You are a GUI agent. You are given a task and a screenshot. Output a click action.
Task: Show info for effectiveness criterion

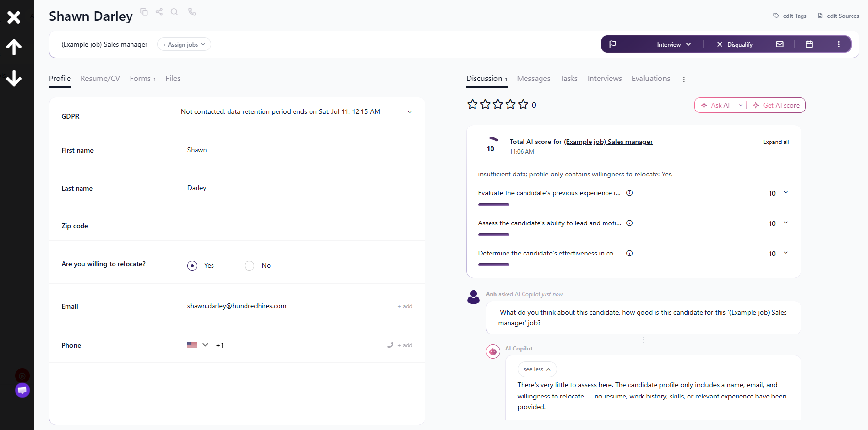(629, 253)
